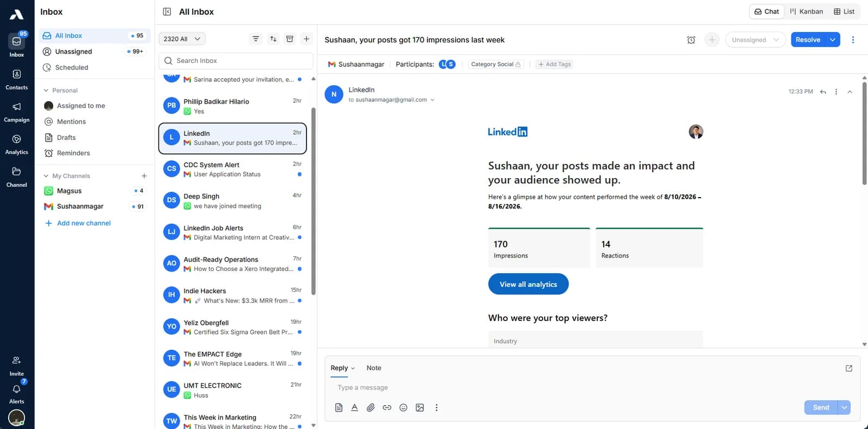
Task: Open text formatting options icon
Action: 355,407
